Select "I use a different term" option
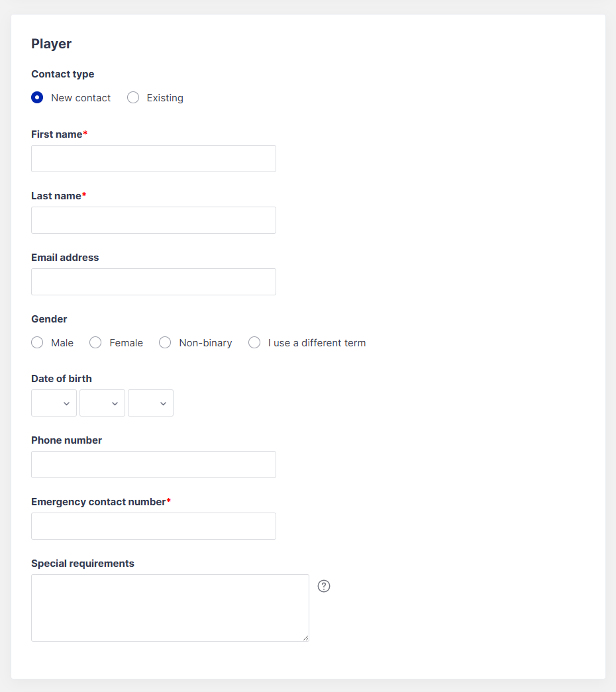Screen dimensions: 616x692 pos(254,342)
